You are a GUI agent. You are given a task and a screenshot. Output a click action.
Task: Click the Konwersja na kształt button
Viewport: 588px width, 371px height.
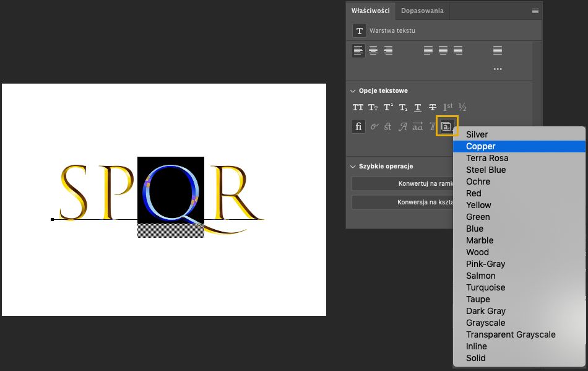pos(402,203)
